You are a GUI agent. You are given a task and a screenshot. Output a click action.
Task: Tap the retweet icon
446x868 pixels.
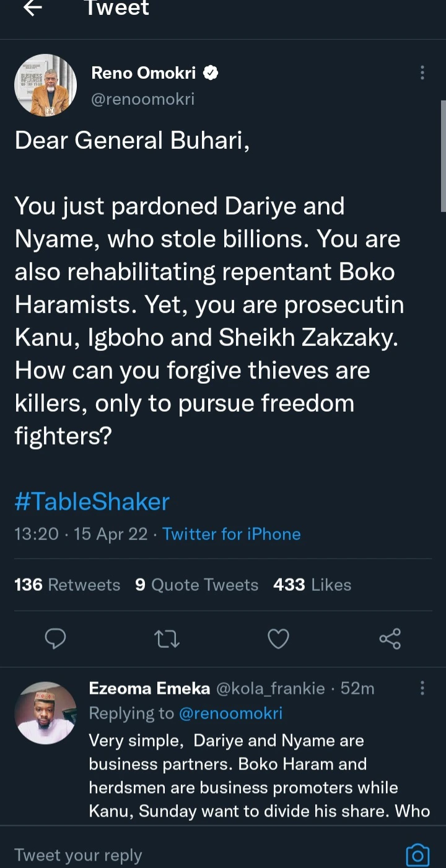tap(167, 639)
